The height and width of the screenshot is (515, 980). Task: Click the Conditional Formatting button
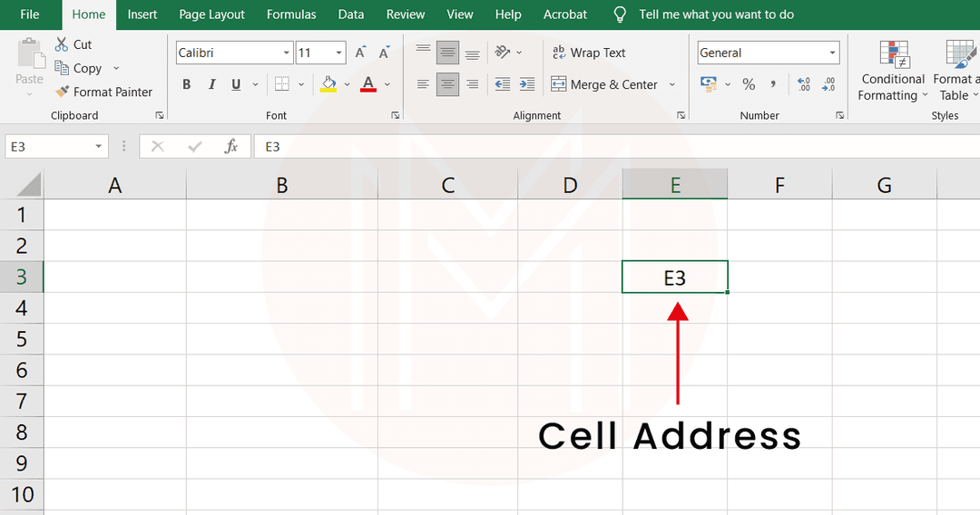pyautogui.click(x=893, y=71)
